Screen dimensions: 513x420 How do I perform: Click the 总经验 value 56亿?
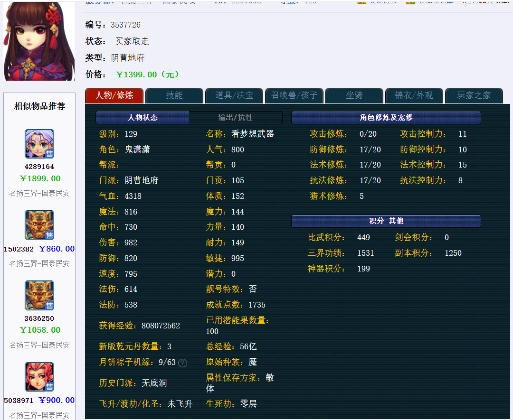pos(248,346)
